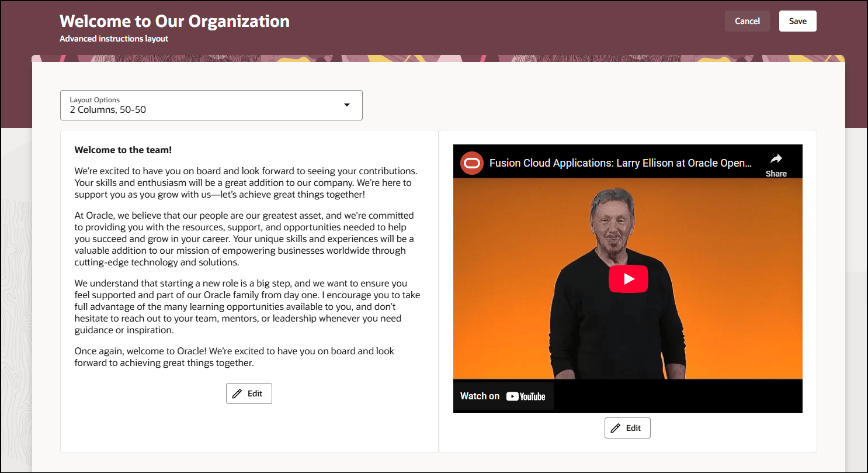Open the Fusion Cloud Applications video title
Viewport: 868px width, 473px height.
620,163
